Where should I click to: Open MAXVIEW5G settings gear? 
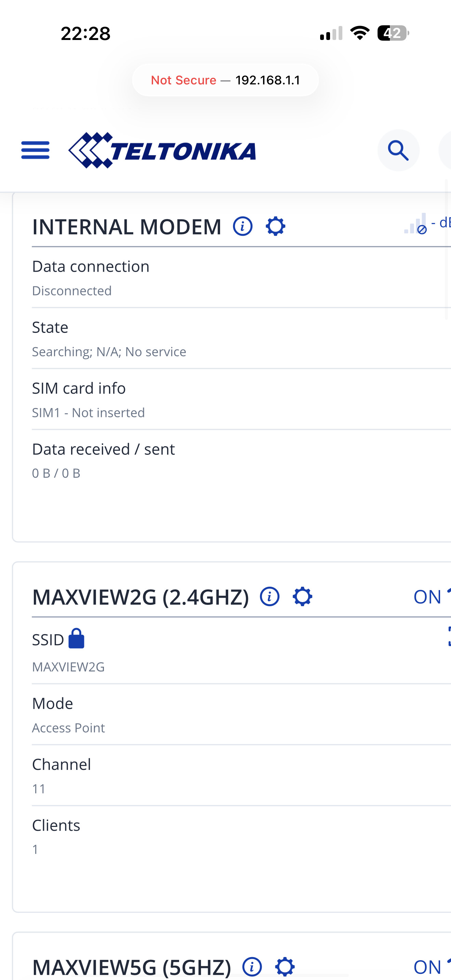[x=285, y=967]
